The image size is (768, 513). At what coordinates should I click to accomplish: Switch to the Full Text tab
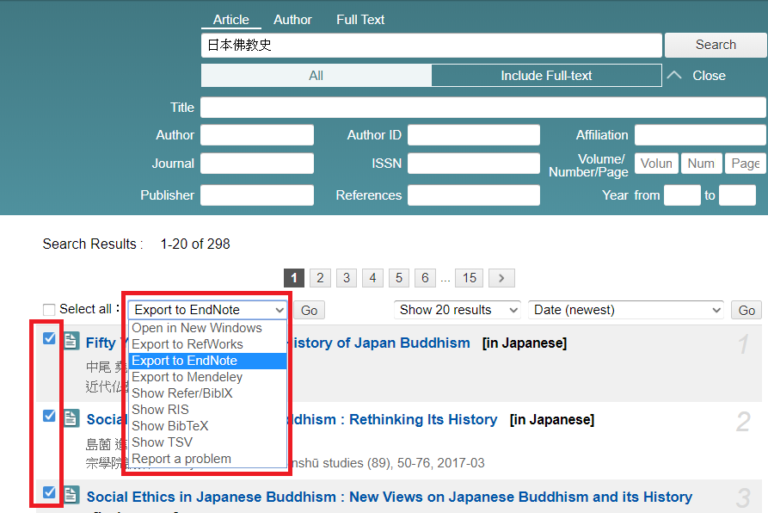pos(360,19)
